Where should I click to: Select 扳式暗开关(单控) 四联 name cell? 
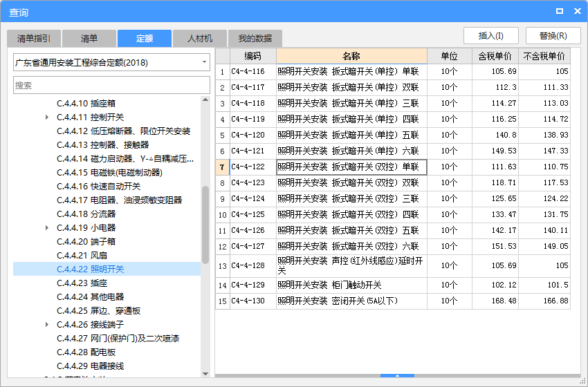point(351,119)
